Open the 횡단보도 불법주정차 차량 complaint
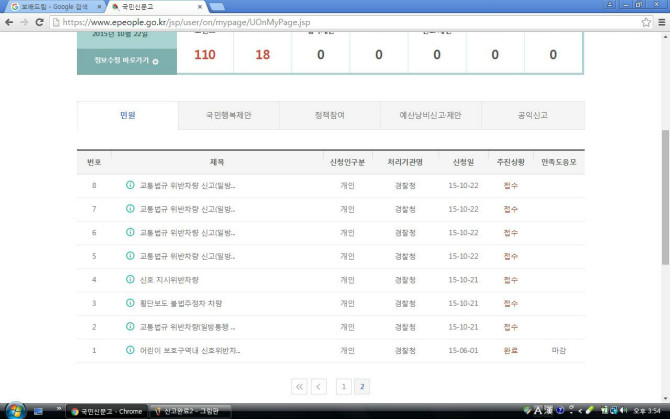 [181, 303]
